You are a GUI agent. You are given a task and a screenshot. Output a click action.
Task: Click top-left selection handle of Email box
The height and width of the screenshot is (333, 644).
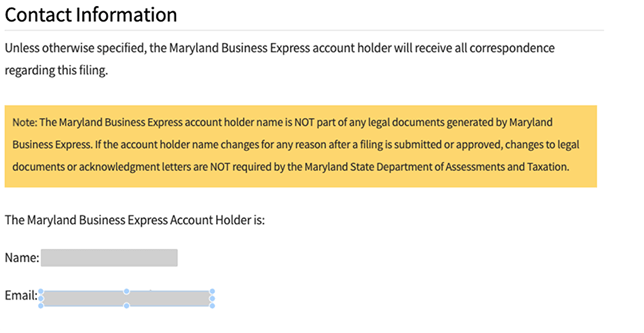click(x=41, y=292)
